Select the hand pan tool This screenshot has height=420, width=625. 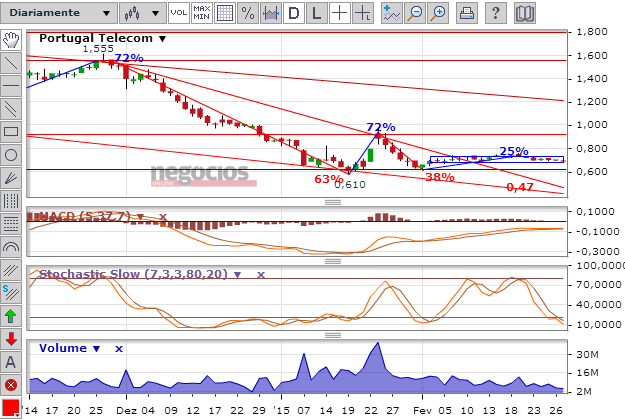click(11, 40)
